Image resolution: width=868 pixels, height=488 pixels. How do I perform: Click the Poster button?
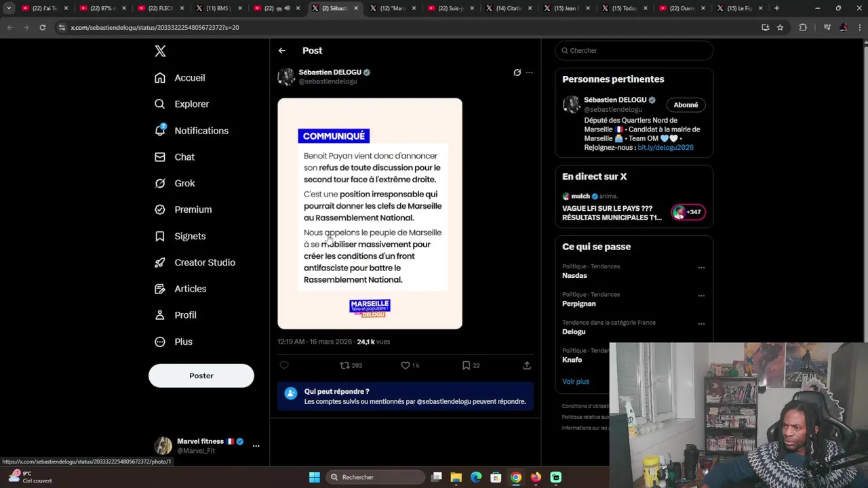[201, 375]
